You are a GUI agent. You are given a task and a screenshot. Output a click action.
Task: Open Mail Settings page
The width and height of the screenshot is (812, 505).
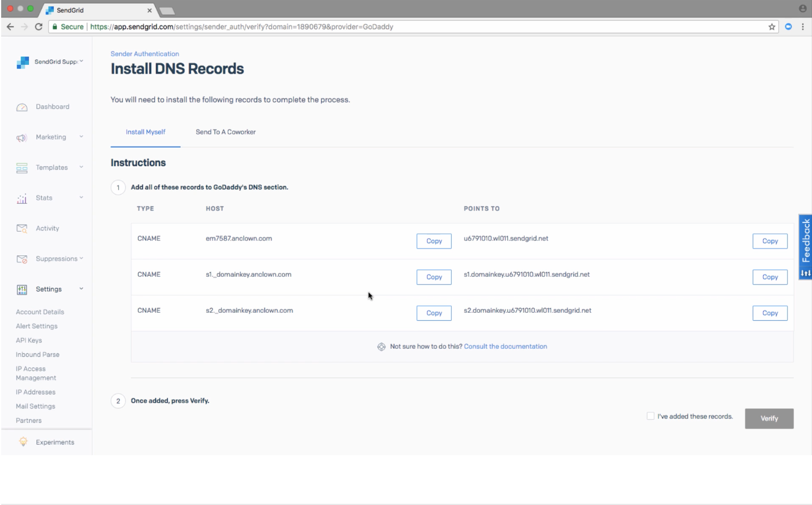(x=35, y=407)
